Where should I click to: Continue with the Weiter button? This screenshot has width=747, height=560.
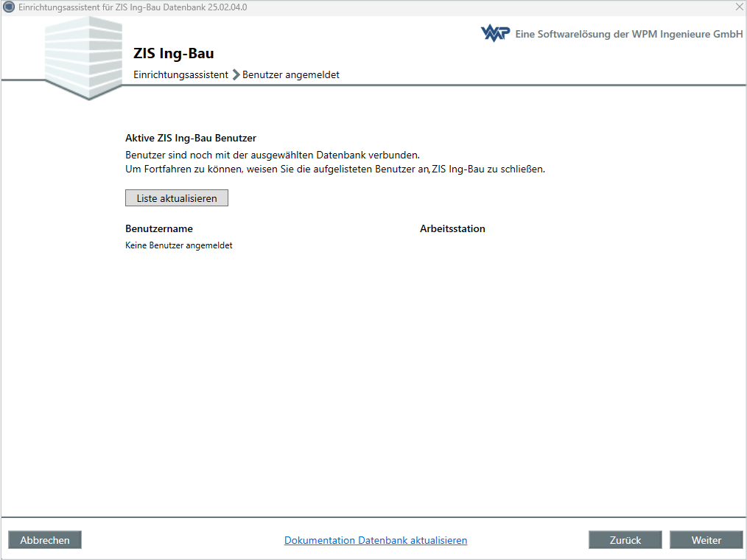pos(706,540)
